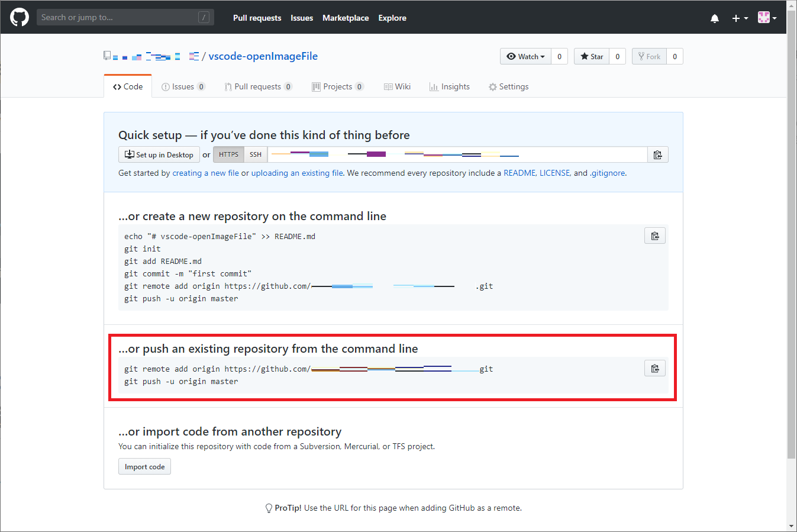This screenshot has height=532, width=797.
Task: Follow the creating a new file link
Action: [205, 173]
